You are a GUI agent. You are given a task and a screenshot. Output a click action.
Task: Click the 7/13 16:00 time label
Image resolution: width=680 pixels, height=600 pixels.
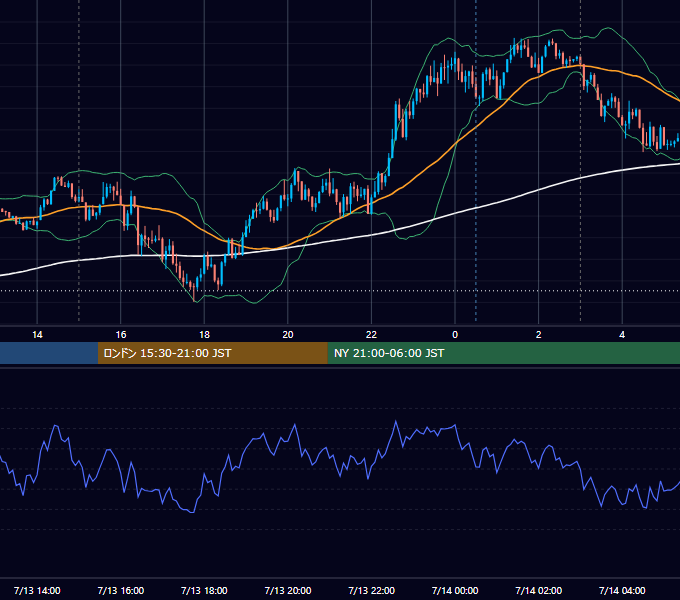pos(121,590)
